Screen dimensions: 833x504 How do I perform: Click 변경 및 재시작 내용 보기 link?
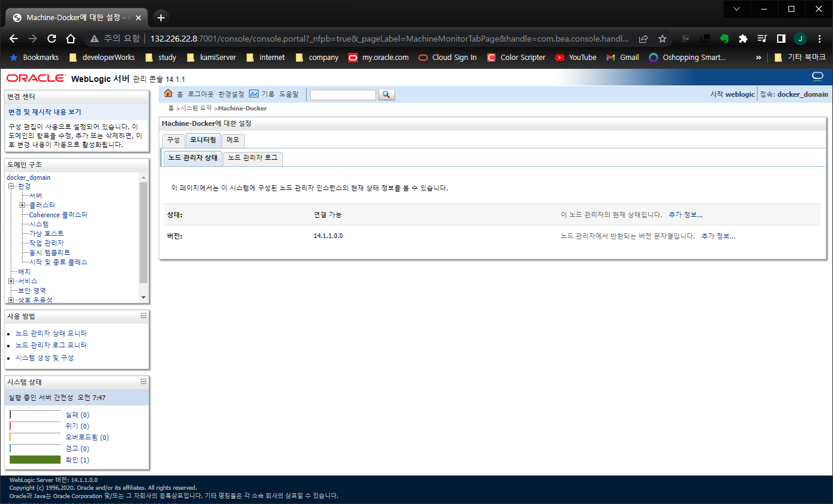[x=45, y=112]
